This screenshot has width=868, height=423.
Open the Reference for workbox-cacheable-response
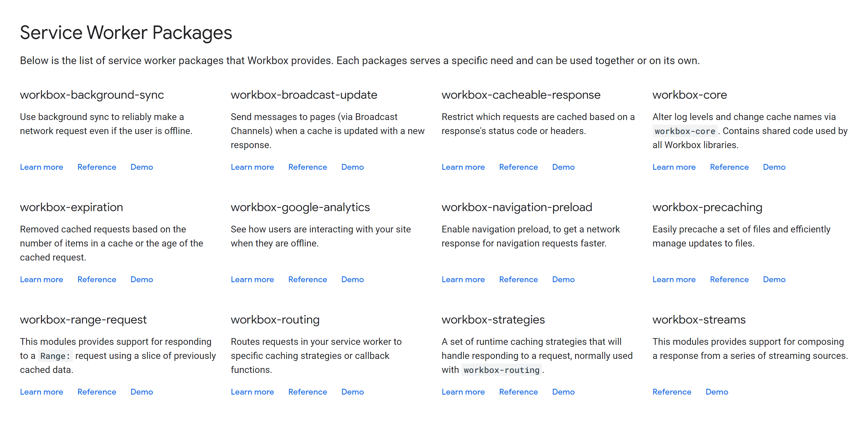point(518,167)
